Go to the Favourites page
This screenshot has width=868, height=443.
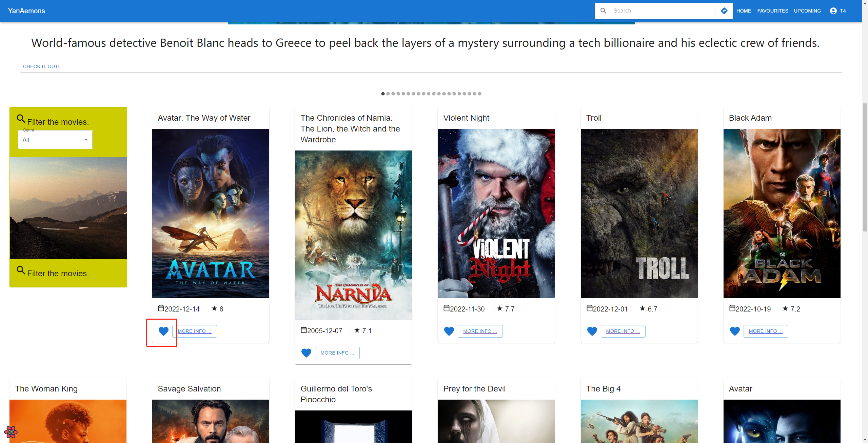click(x=773, y=11)
